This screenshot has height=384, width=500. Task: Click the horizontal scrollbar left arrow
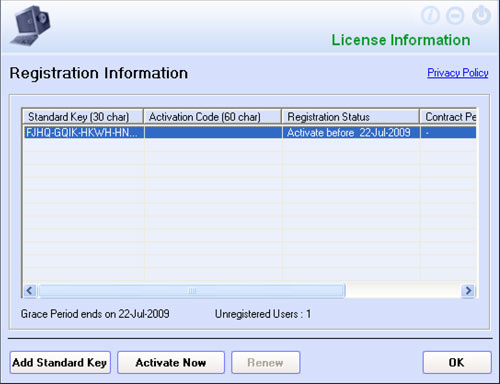pos(30,290)
